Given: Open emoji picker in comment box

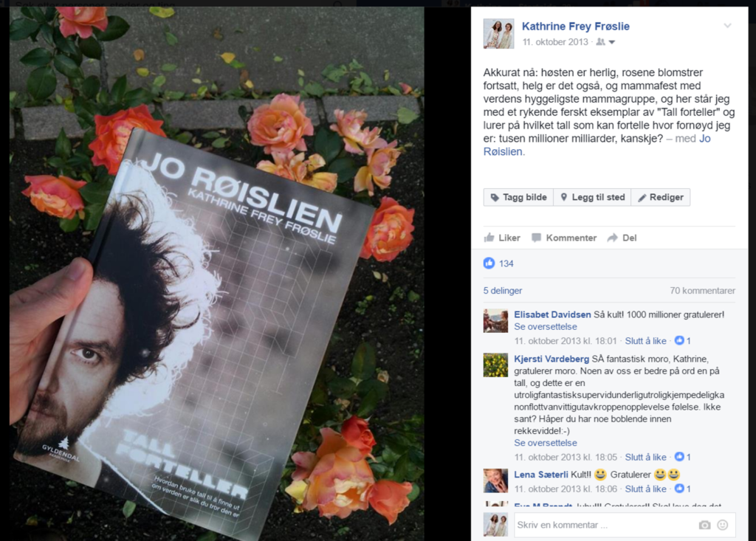Looking at the screenshot, I should (x=722, y=525).
